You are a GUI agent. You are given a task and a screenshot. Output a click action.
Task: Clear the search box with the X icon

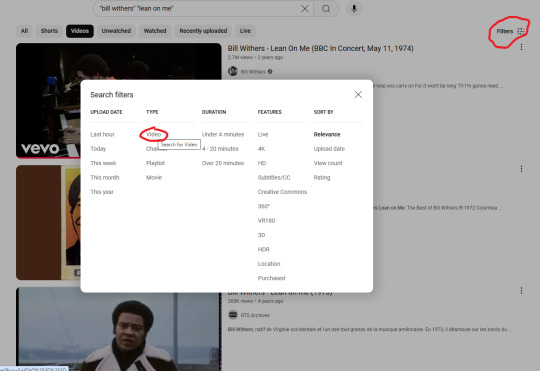pos(304,9)
